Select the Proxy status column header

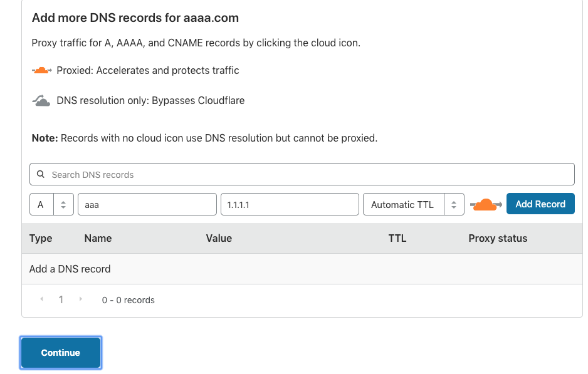pos(498,238)
